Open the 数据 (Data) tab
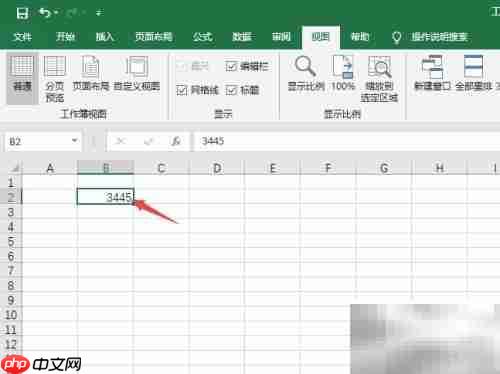500x374 pixels. click(242, 37)
